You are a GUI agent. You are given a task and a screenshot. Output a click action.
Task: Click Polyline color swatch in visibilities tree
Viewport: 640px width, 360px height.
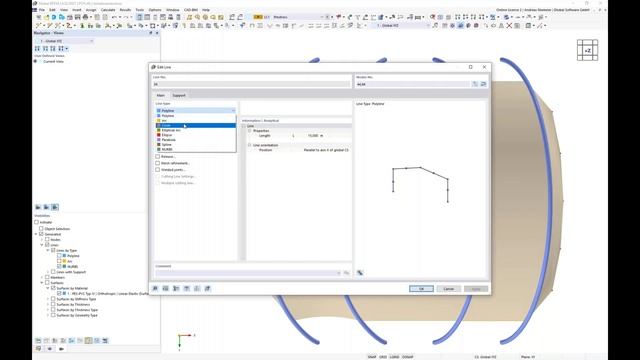(64, 256)
